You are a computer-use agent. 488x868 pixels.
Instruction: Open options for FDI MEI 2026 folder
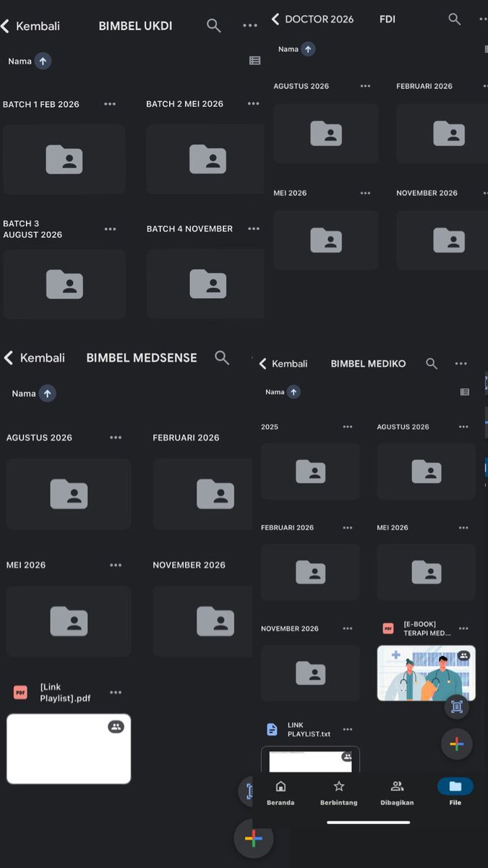pyautogui.click(x=365, y=193)
